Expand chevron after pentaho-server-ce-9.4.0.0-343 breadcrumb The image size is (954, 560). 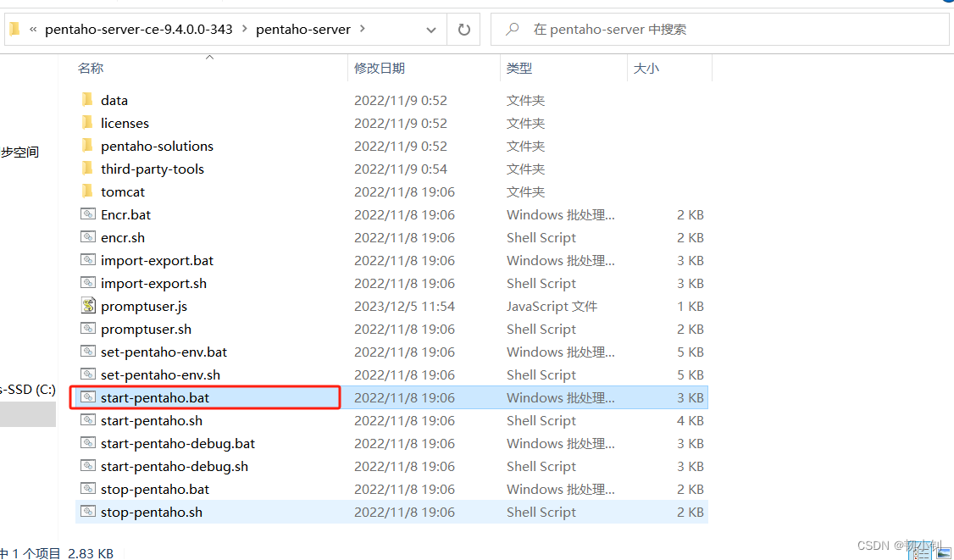click(245, 29)
